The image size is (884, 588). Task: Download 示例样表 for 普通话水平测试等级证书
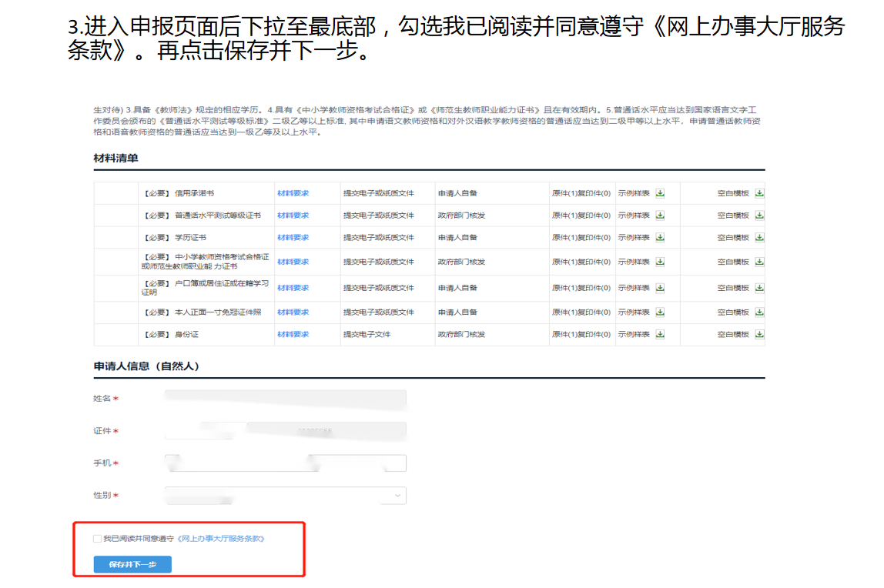click(x=660, y=215)
